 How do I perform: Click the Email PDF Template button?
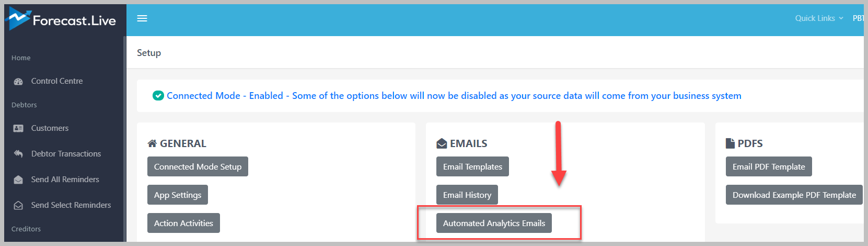point(769,166)
